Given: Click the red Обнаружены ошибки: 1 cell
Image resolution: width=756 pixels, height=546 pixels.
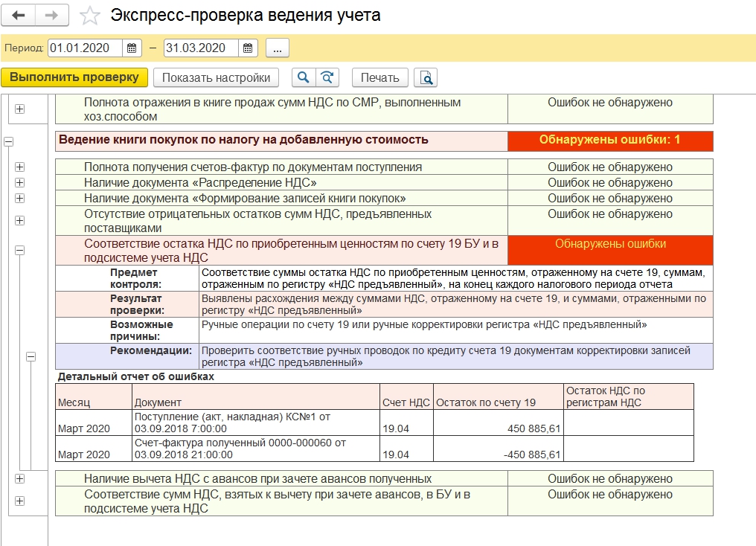Looking at the screenshot, I should click(x=610, y=141).
